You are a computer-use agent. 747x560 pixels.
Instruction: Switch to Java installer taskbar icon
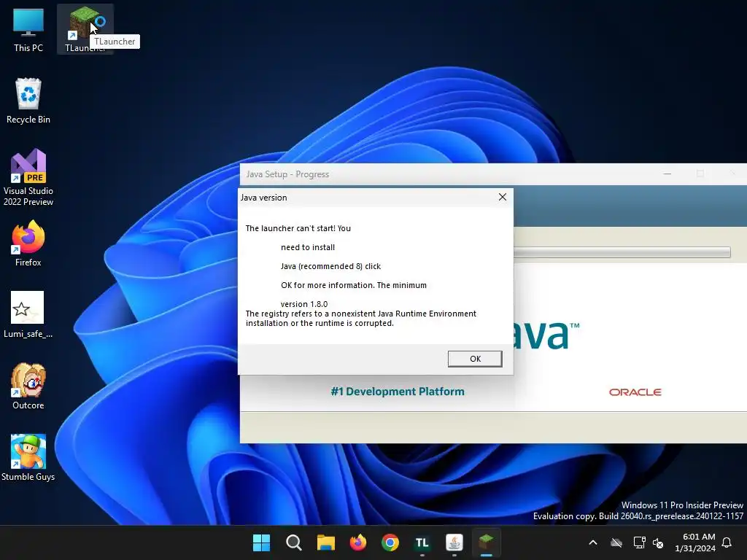click(454, 542)
